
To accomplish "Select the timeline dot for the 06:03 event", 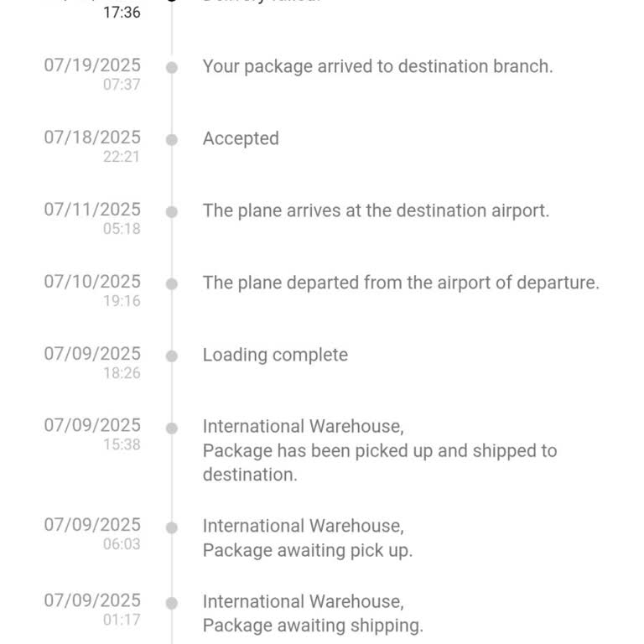I will 172,527.
